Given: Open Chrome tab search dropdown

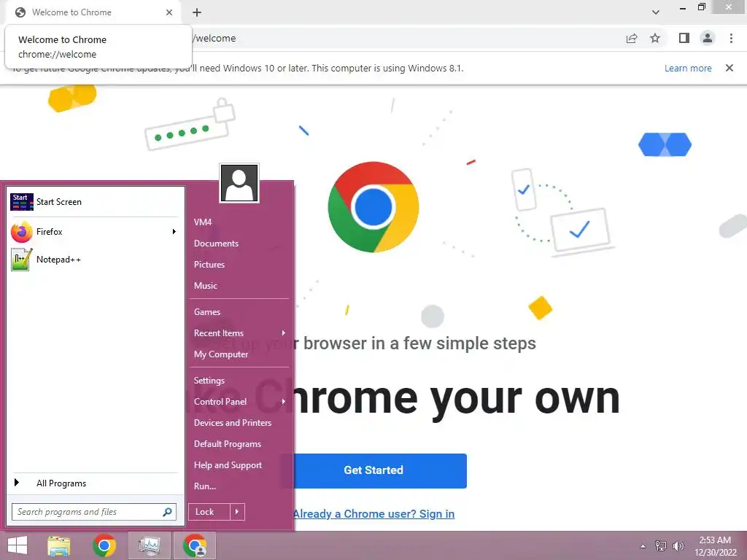Looking at the screenshot, I should tap(656, 12).
